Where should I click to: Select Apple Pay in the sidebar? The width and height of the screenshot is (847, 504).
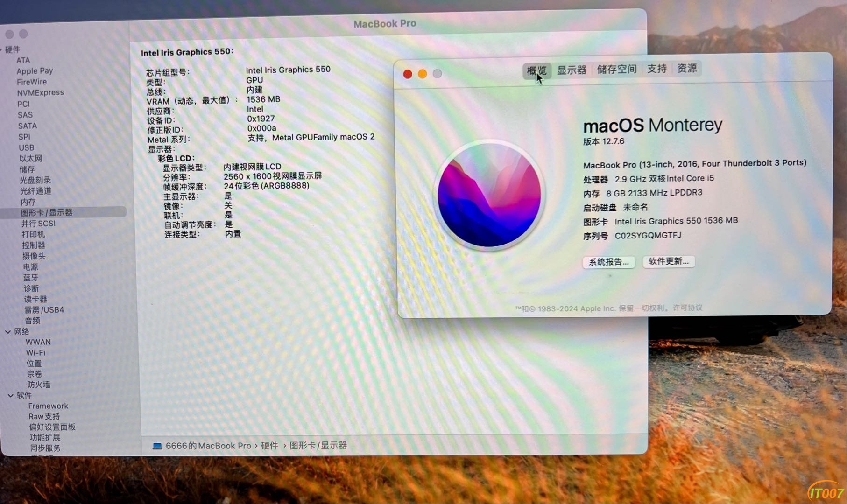[x=35, y=71]
